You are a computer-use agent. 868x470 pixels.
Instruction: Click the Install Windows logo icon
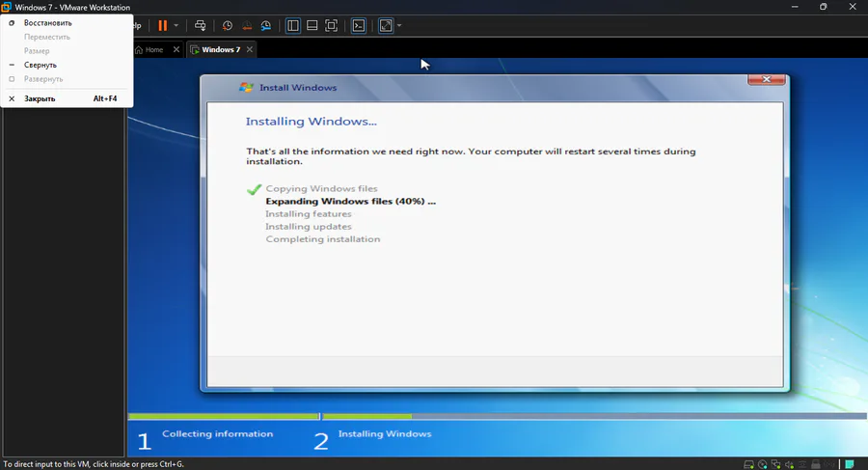246,88
